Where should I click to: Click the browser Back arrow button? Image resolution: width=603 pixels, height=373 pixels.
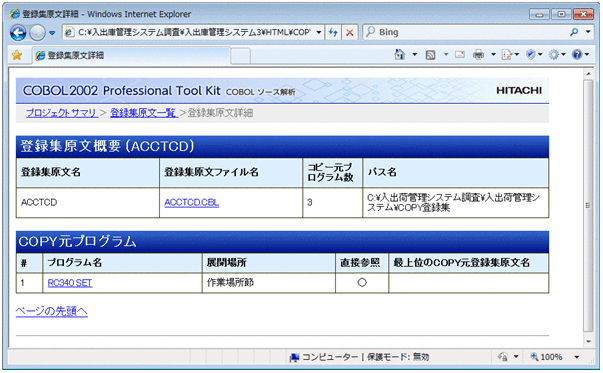click(18, 33)
